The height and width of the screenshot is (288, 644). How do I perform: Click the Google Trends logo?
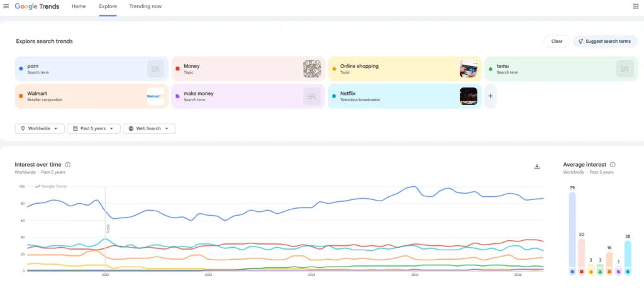[x=37, y=6]
